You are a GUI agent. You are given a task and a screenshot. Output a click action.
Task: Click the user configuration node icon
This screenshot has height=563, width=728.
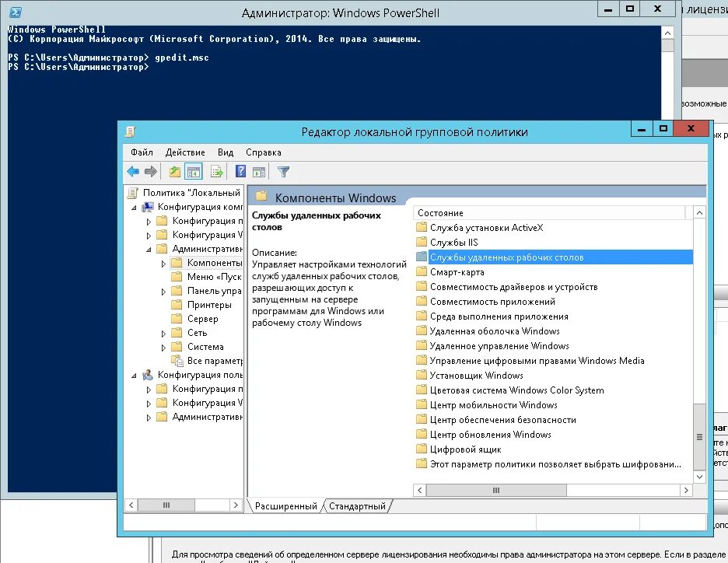tap(148, 375)
